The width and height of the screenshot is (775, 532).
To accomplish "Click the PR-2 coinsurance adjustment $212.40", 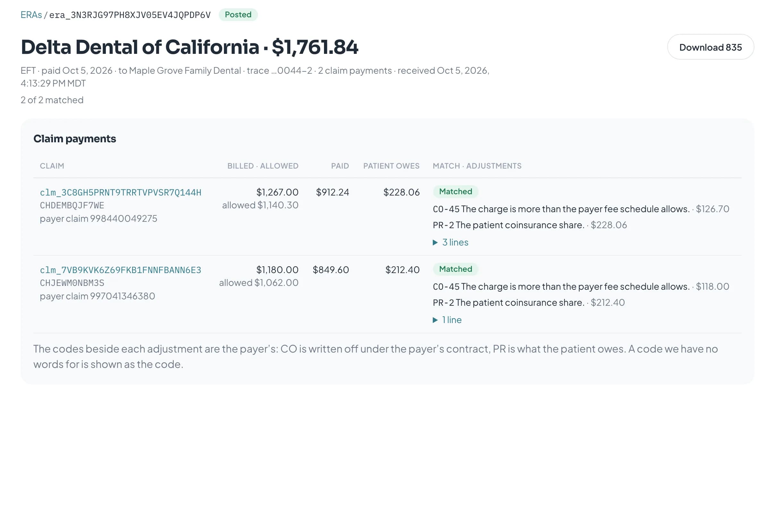I will click(529, 303).
